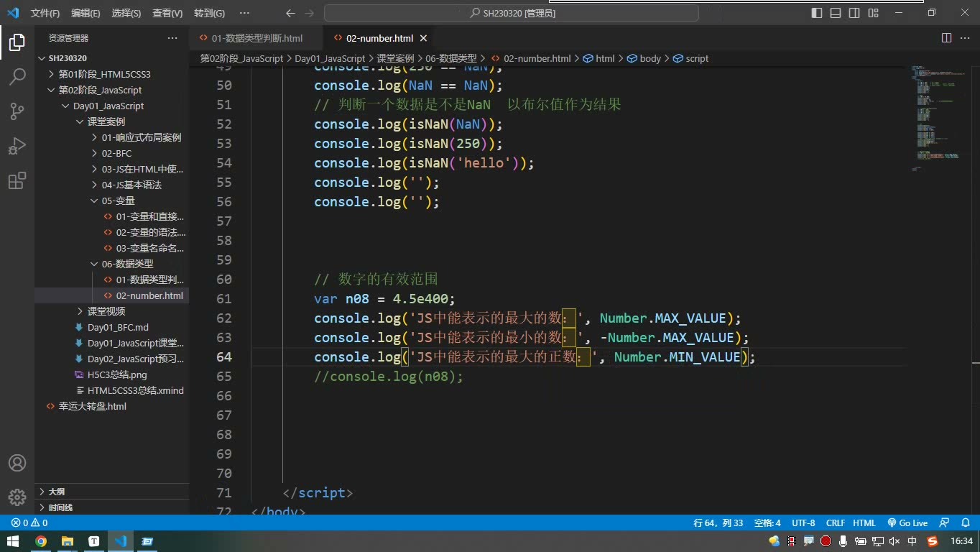Open the Search view in activity bar

coord(17,76)
